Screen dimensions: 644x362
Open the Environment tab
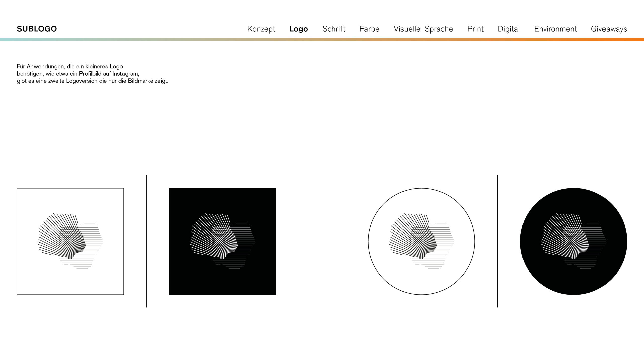click(x=555, y=29)
